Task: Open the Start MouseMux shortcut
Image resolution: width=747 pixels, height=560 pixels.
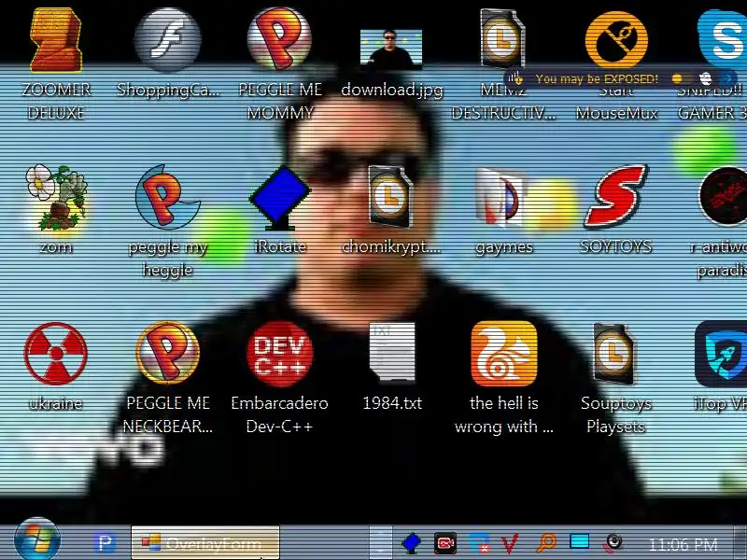Action: (616, 40)
